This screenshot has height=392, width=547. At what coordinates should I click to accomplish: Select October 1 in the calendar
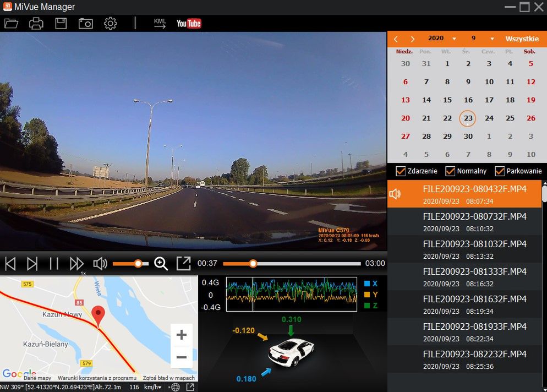click(489, 137)
